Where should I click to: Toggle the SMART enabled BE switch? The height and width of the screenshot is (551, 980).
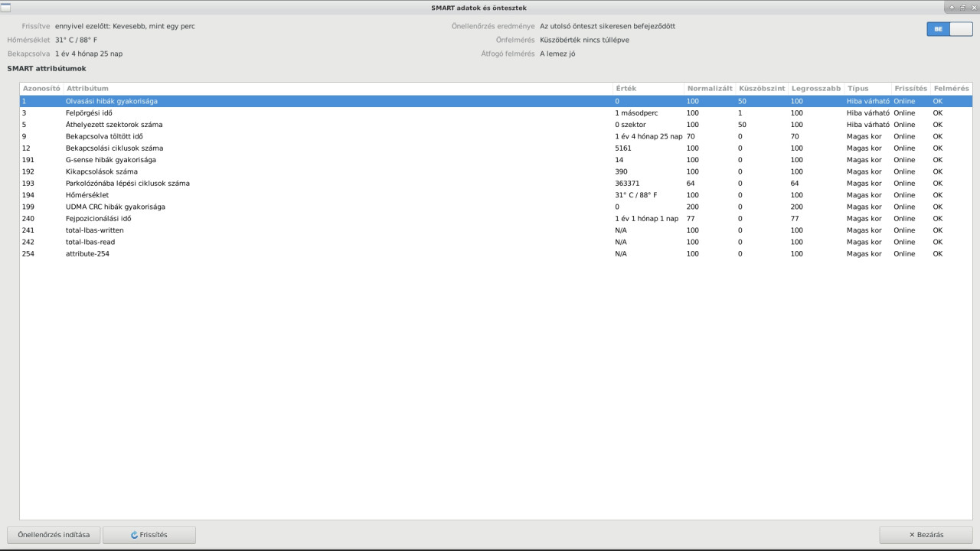point(949,29)
